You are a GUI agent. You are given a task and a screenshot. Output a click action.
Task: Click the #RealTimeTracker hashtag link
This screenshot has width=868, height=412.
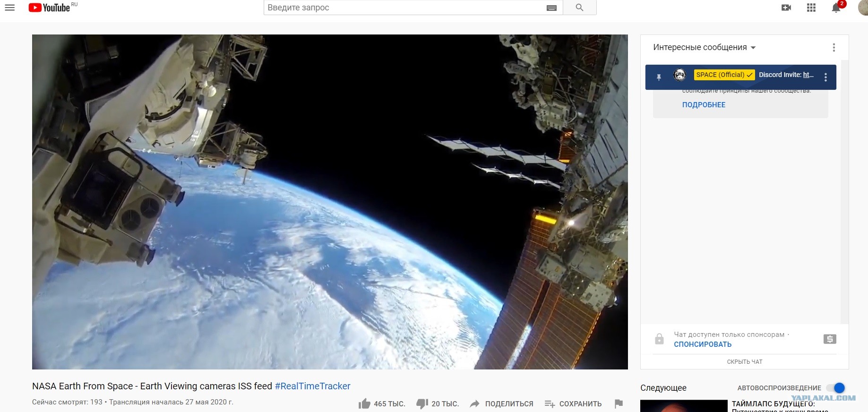click(x=312, y=386)
